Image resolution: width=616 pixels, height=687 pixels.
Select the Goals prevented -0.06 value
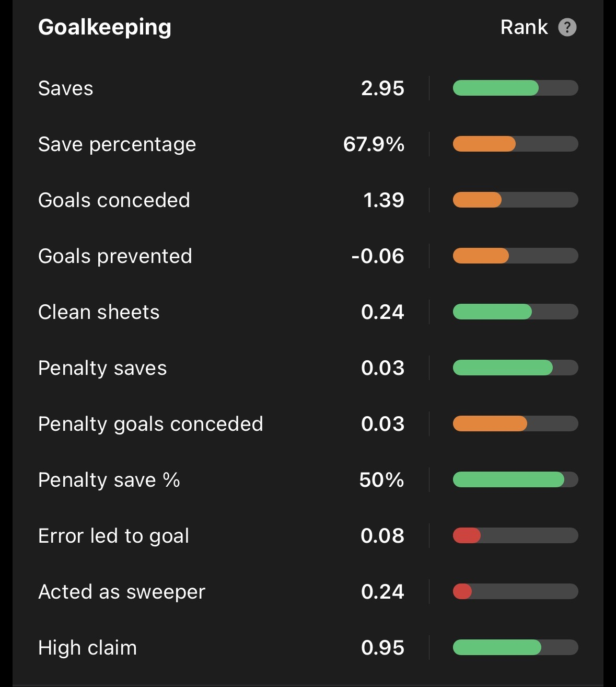click(378, 256)
